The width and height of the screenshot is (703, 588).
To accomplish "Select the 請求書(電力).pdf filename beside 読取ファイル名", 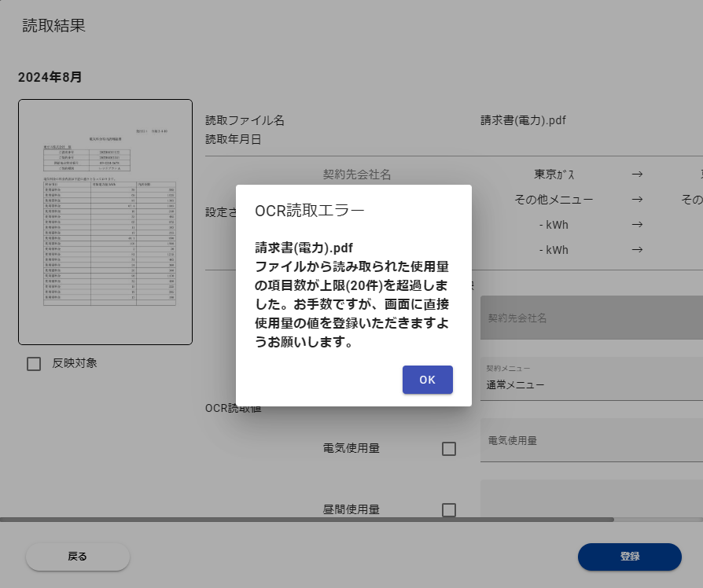I will 523,120.
